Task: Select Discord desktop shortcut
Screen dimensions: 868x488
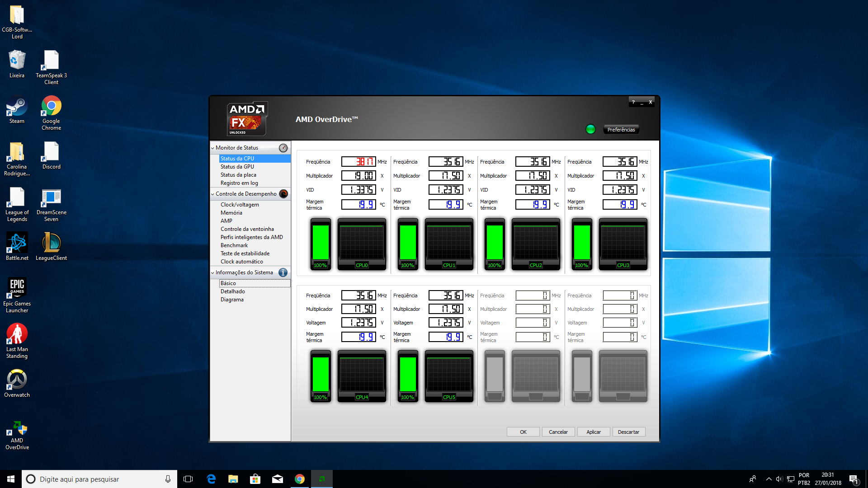Action: (x=51, y=155)
